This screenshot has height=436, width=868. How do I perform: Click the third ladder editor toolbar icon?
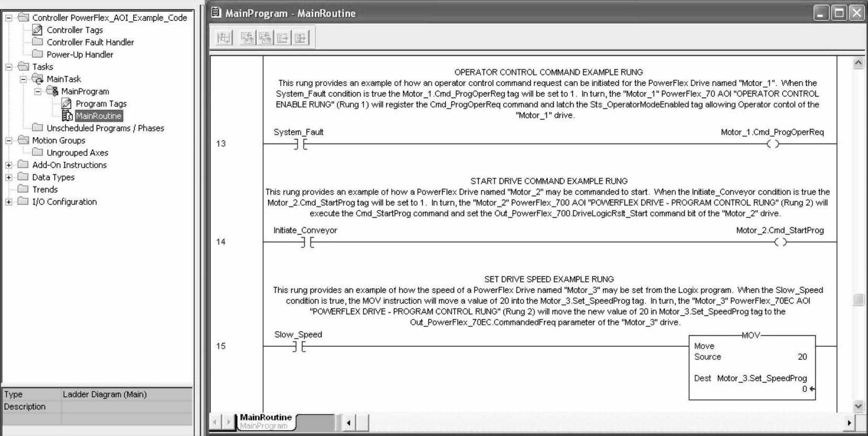265,38
